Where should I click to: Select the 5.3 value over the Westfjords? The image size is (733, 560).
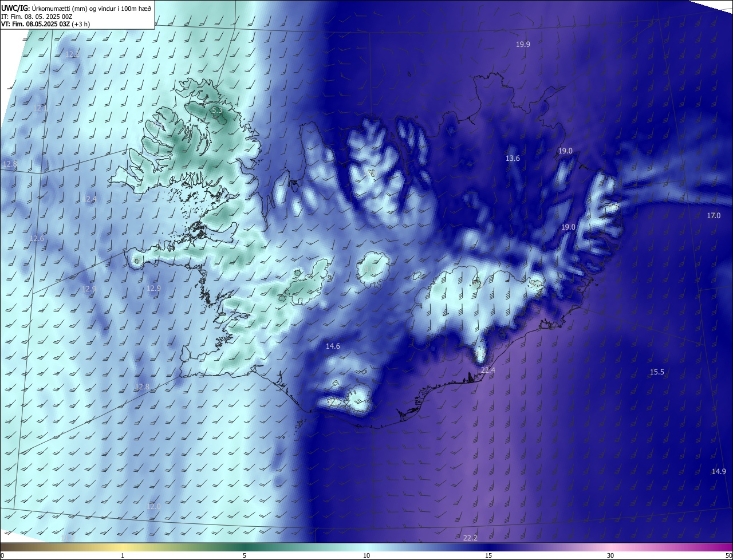coord(216,110)
